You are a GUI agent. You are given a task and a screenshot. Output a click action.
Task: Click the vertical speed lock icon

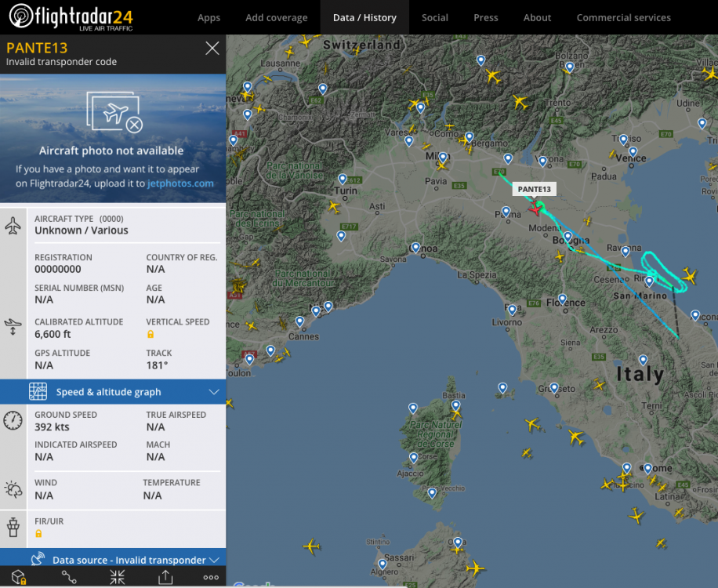click(150, 334)
